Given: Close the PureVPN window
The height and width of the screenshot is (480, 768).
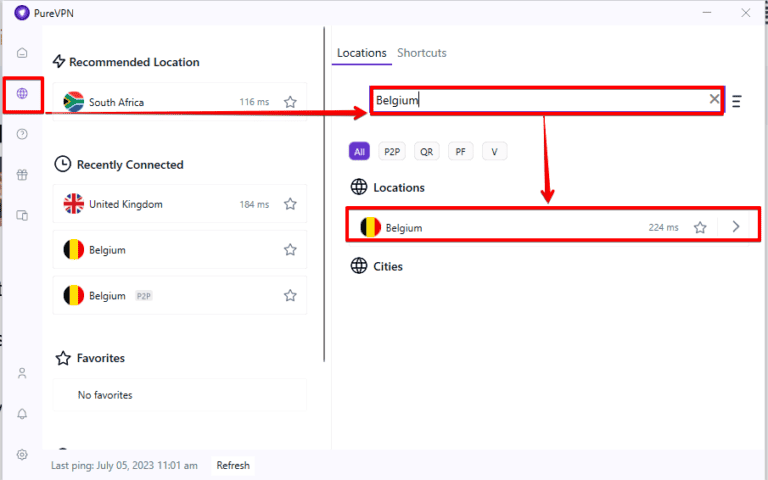Looking at the screenshot, I should tap(745, 13).
